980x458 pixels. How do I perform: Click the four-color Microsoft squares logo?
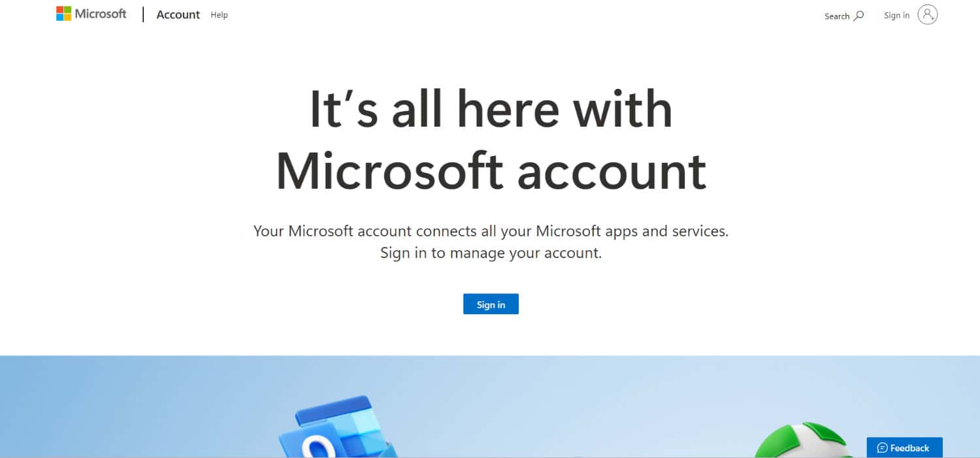point(63,14)
